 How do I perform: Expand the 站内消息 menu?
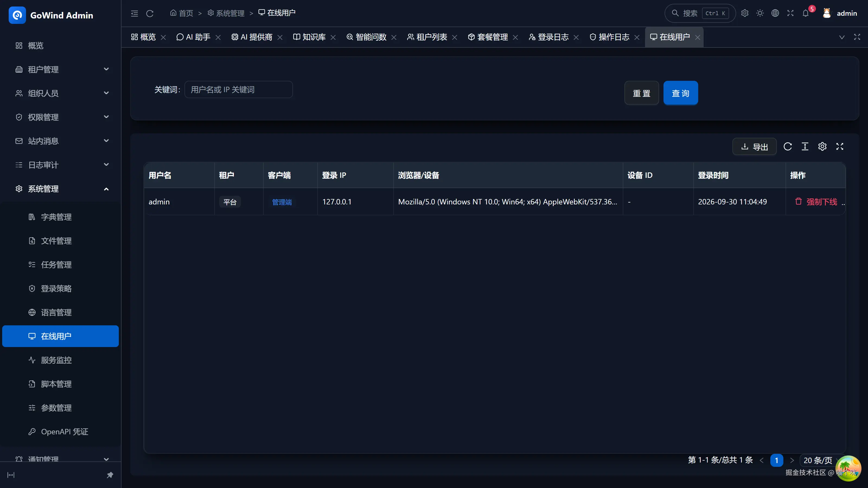61,141
